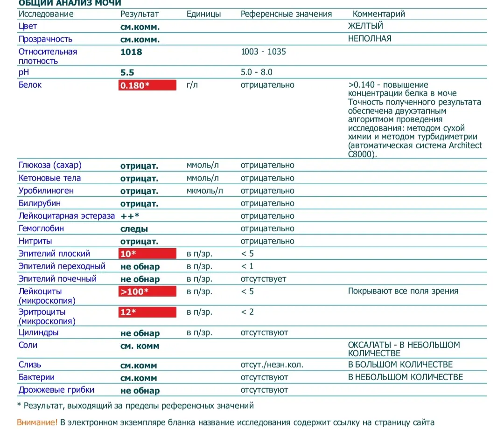
Task: Click the 'Референсные значения' column header
Action: [x=287, y=14]
